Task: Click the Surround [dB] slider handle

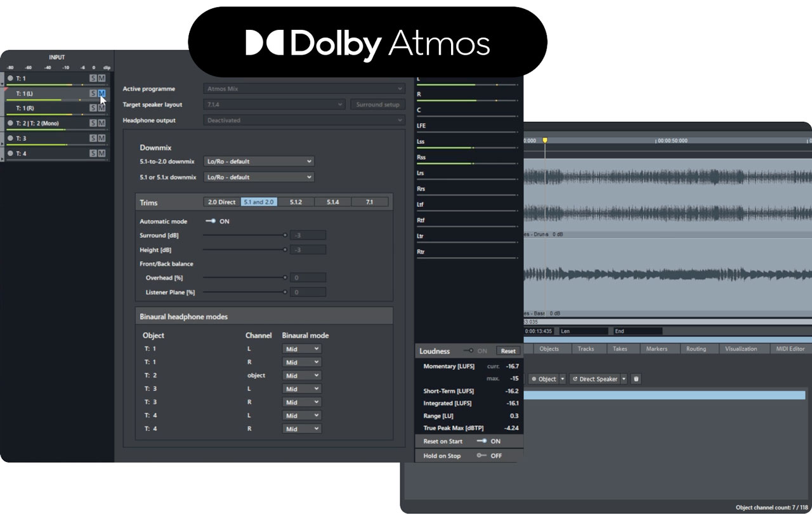Action: click(x=285, y=235)
